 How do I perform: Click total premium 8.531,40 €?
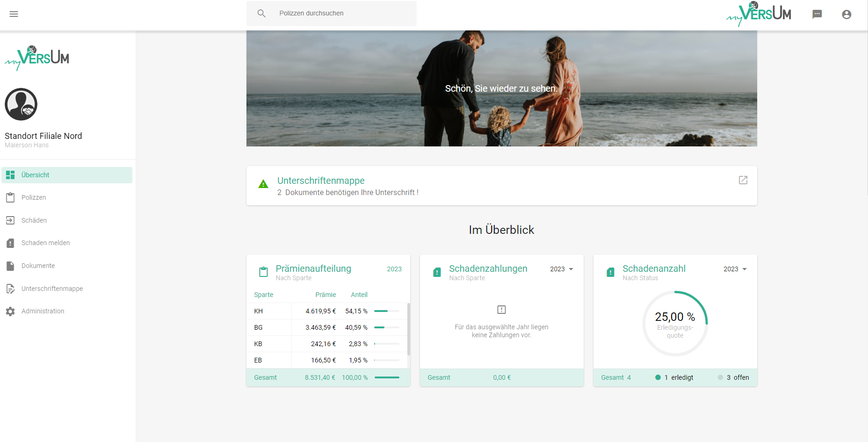click(x=320, y=377)
